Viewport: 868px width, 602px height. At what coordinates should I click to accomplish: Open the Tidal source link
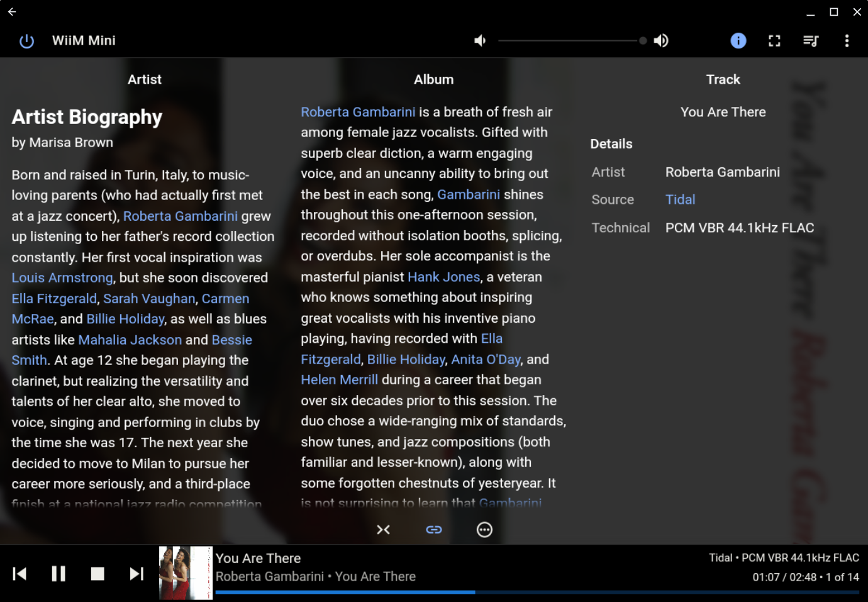click(x=681, y=199)
